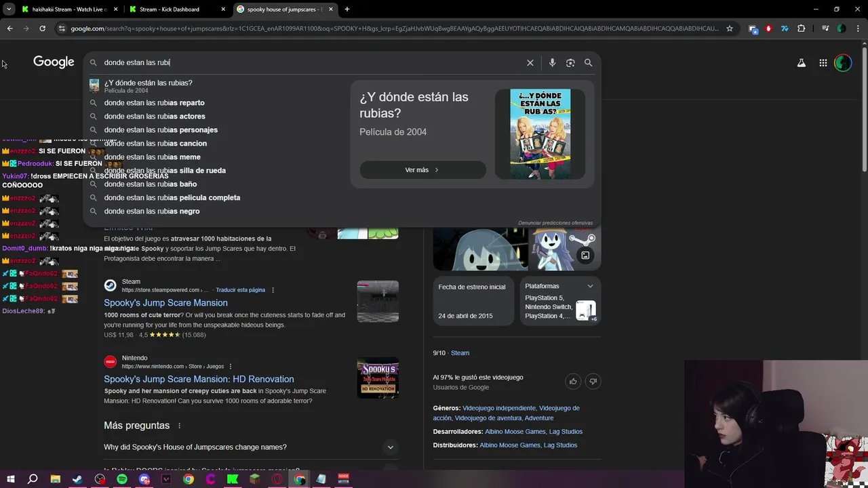Select suggestion '¿Y dónde están las rubias?' Película de 2004
868x488 pixels.
[217, 86]
